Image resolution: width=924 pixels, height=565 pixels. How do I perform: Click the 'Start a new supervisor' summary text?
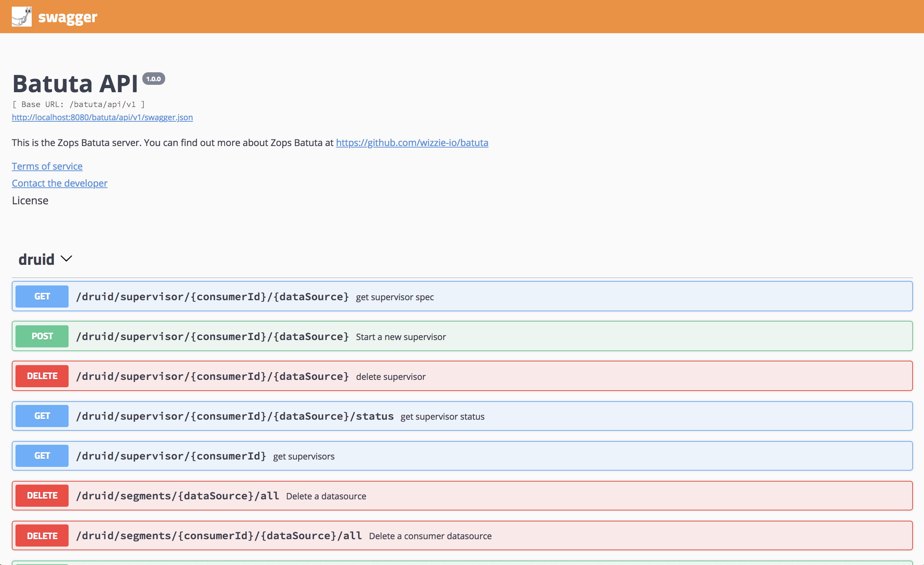click(401, 337)
